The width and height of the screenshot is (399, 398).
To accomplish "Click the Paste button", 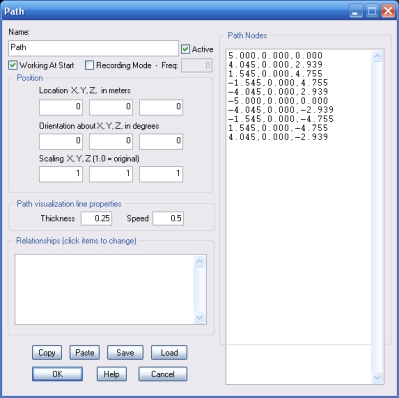I will coord(85,353).
